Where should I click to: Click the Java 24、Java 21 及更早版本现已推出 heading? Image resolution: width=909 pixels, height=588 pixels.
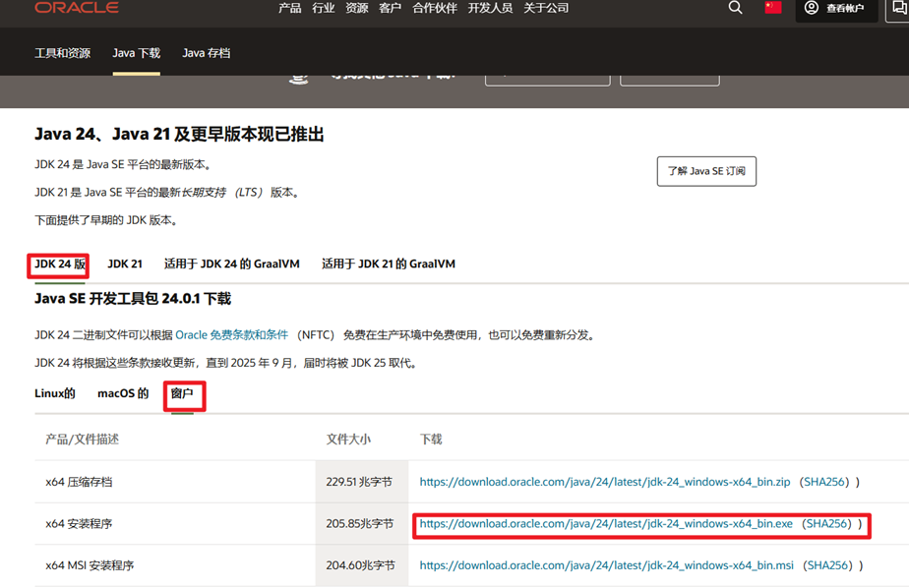point(179,135)
